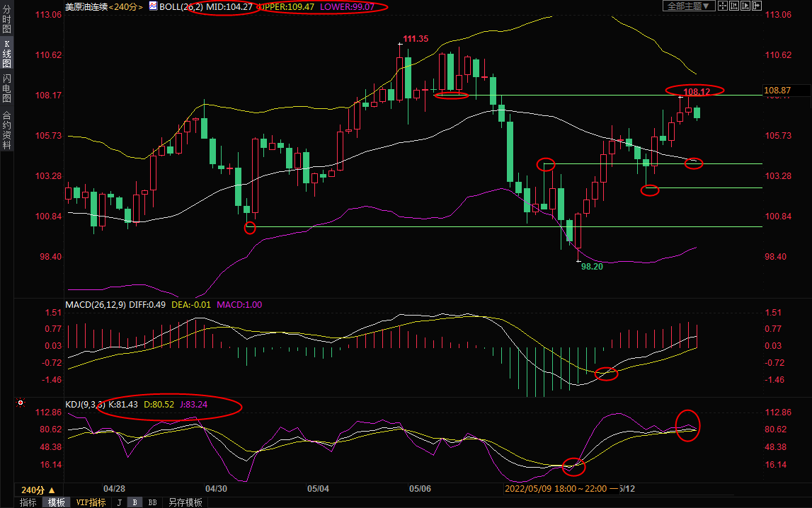The image size is (812, 508).
Task: Open the VIP指标 tab
Action: [91, 502]
